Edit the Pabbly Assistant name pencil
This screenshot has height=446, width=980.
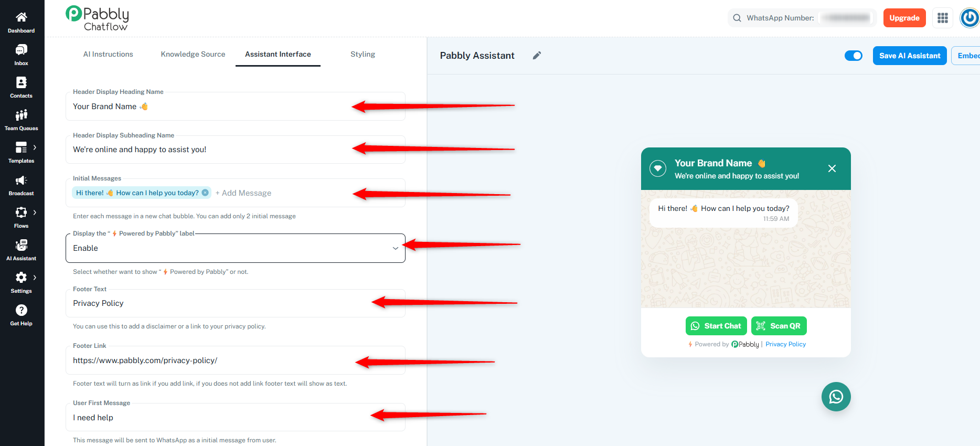(537, 56)
